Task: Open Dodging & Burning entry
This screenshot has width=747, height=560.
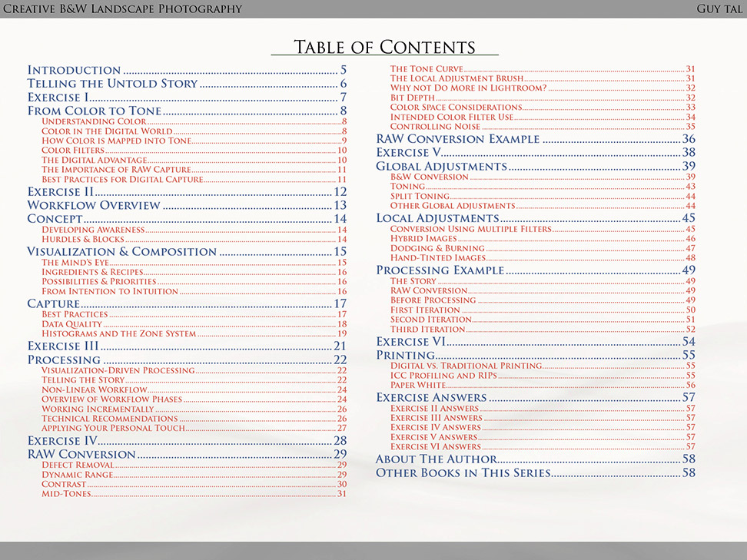Action: (543, 248)
